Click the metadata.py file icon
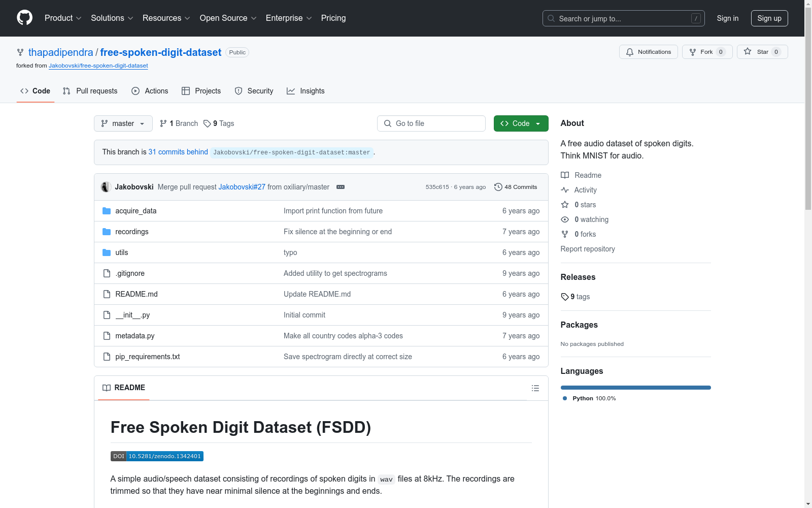 [x=107, y=336]
